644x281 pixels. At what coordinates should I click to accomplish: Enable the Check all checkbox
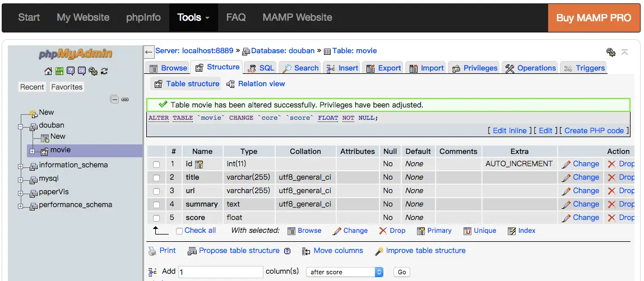(x=179, y=231)
